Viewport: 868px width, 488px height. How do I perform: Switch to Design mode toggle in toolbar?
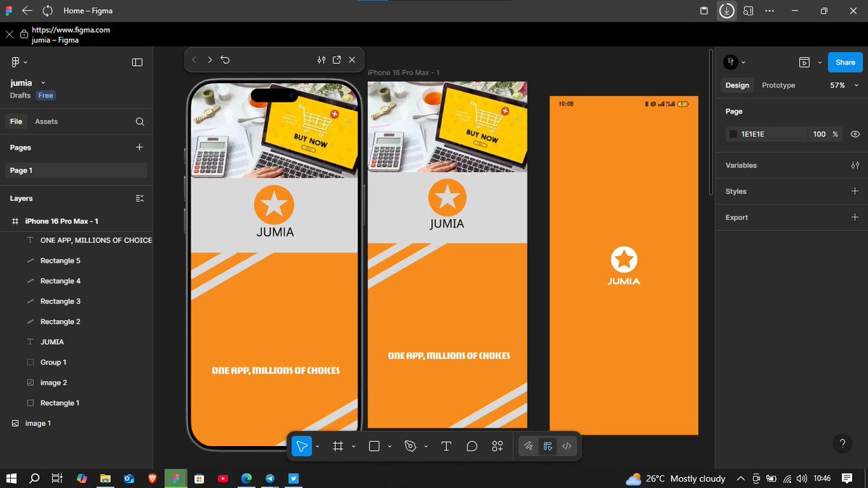[x=548, y=446]
